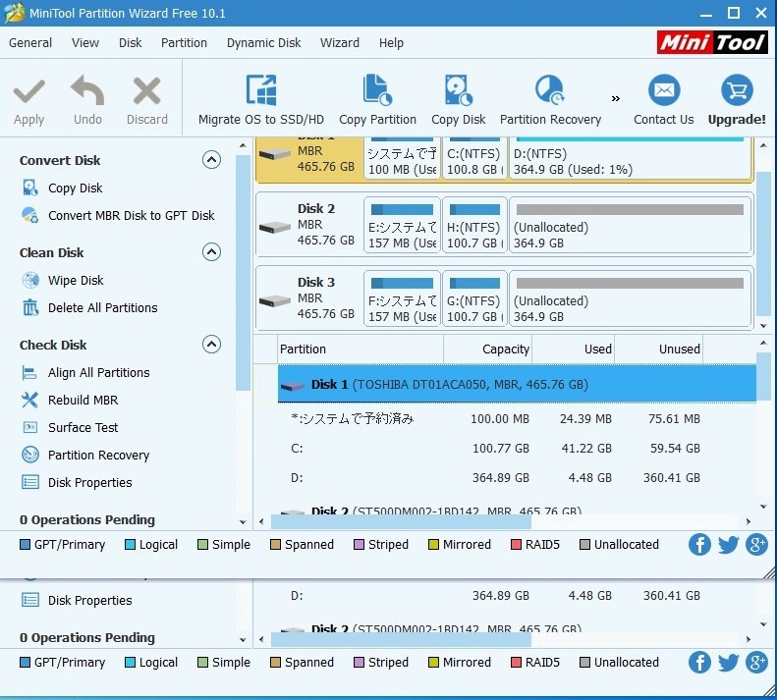The width and height of the screenshot is (777, 700).
Task: Collapse the Convert Disk section
Action: pyautogui.click(x=211, y=160)
